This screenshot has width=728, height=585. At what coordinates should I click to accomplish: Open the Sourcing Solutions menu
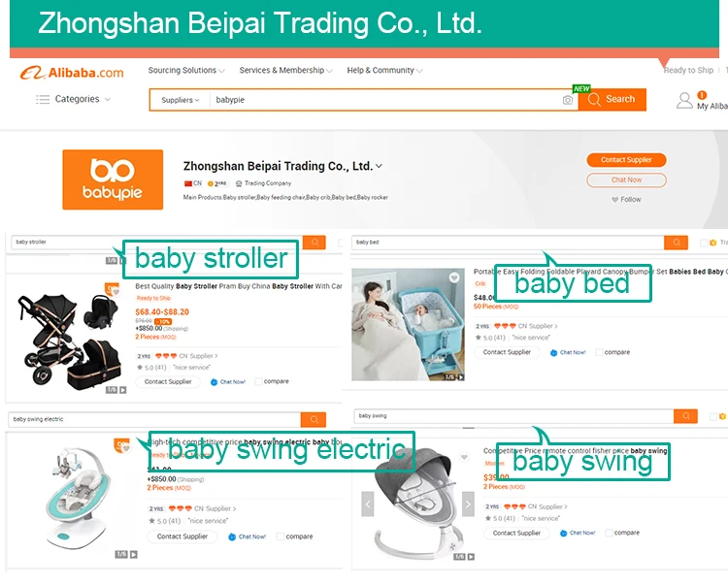(186, 71)
